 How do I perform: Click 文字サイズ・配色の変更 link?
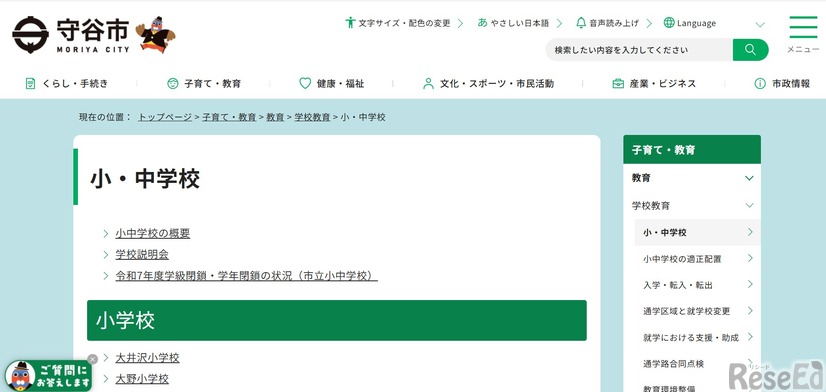tap(405, 23)
